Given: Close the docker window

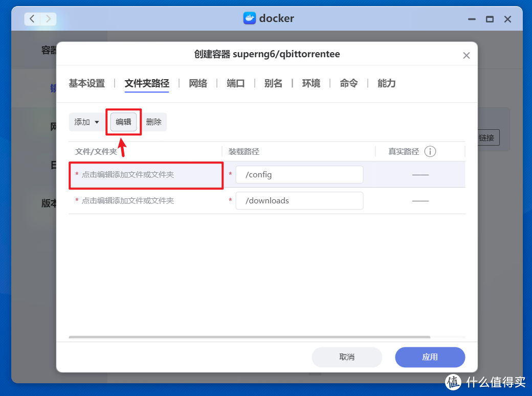Looking at the screenshot, I should tap(507, 19).
